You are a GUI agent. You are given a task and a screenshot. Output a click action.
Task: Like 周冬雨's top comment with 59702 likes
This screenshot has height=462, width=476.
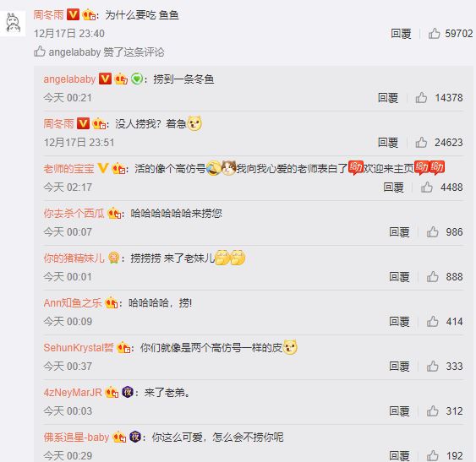click(435, 34)
